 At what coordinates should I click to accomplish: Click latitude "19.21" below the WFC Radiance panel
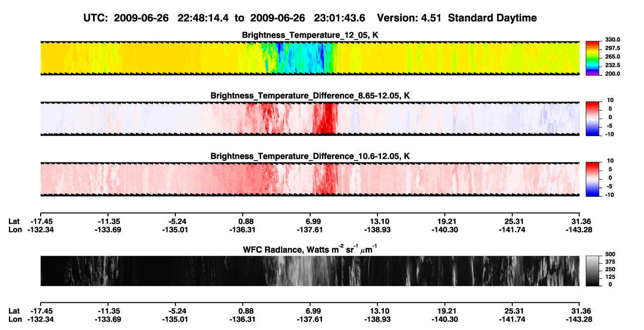[x=445, y=311]
